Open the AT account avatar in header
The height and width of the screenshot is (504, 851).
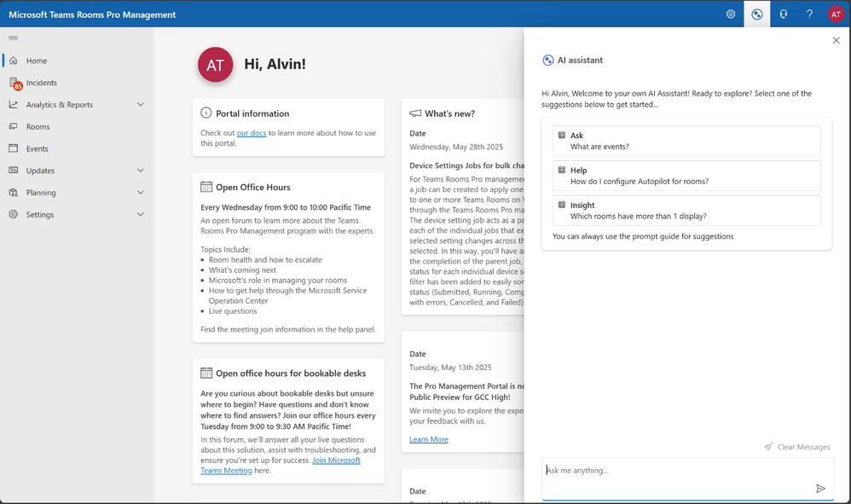tap(836, 14)
